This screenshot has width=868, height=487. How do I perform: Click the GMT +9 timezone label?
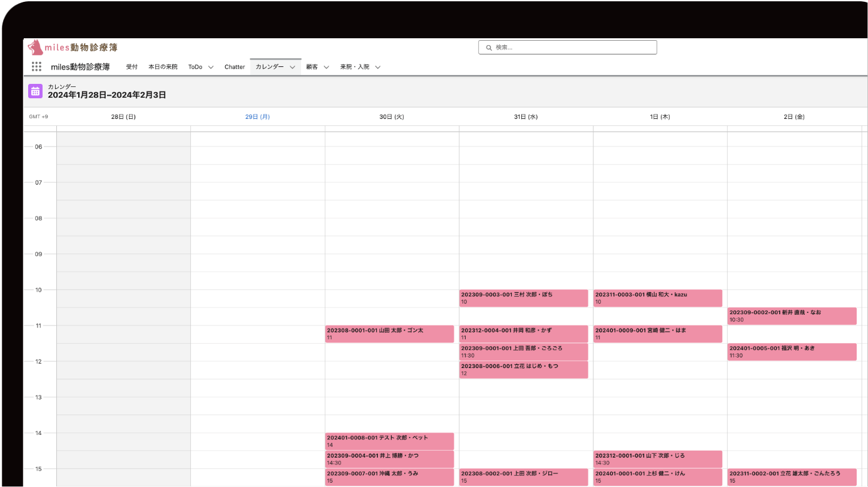pyautogui.click(x=39, y=116)
